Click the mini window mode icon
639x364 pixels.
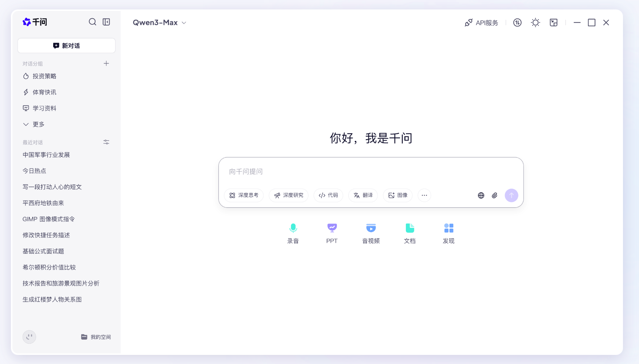tap(554, 23)
